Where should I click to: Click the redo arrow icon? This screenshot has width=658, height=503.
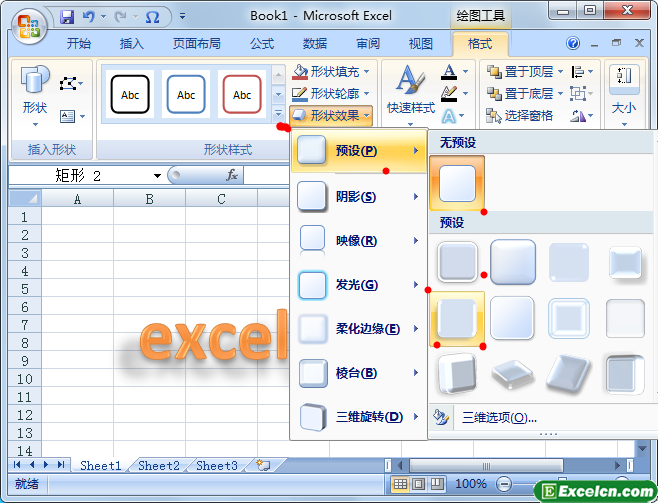pyautogui.click(x=121, y=17)
